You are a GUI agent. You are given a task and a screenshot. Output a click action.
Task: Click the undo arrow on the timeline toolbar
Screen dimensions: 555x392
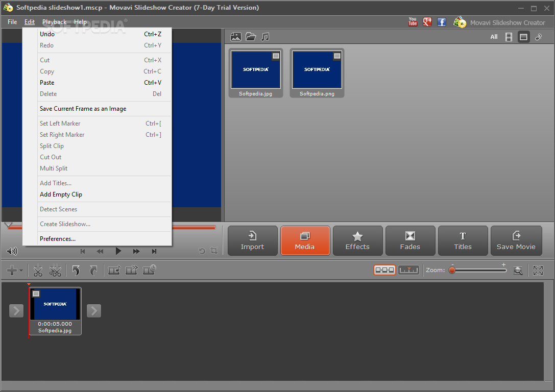pos(76,271)
